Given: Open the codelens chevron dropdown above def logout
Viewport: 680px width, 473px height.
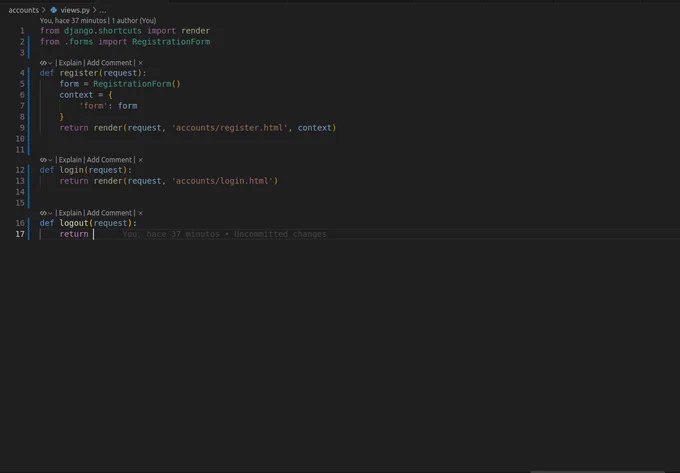Looking at the screenshot, I should coord(50,213).
